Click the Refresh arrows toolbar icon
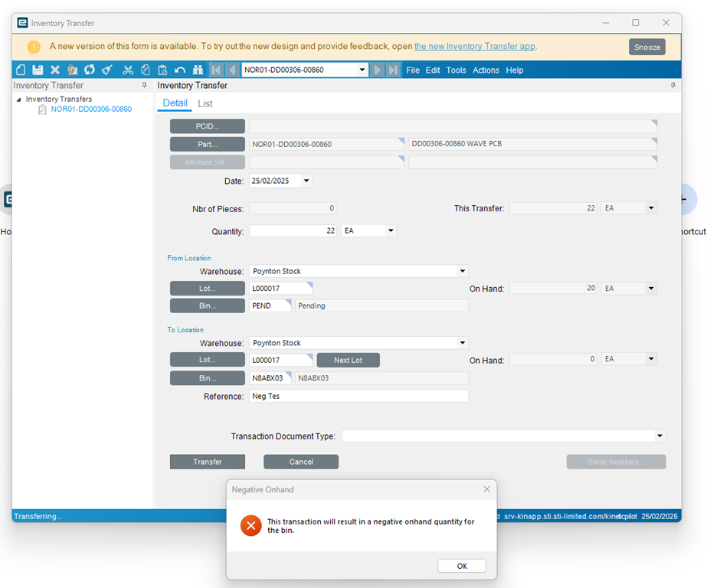The height and width of the screenshot is (588, 720). point(90,70)
